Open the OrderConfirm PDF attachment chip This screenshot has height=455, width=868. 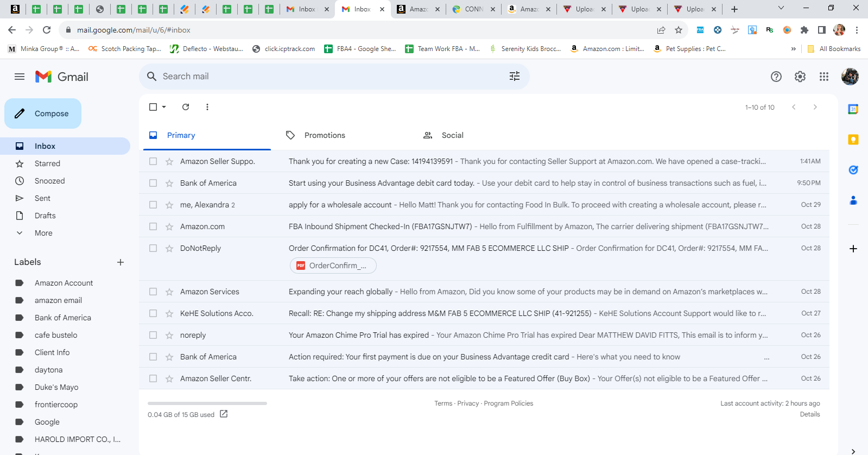coord(333,266)
